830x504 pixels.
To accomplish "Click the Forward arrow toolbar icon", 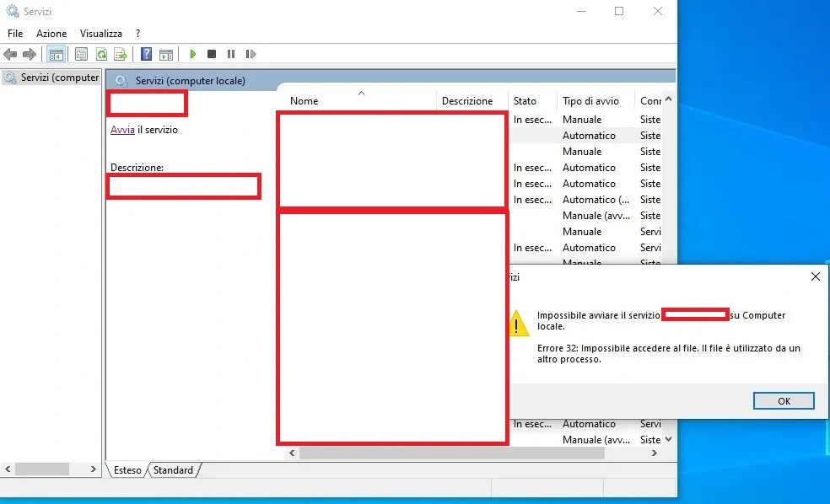I will coord(30,55).
